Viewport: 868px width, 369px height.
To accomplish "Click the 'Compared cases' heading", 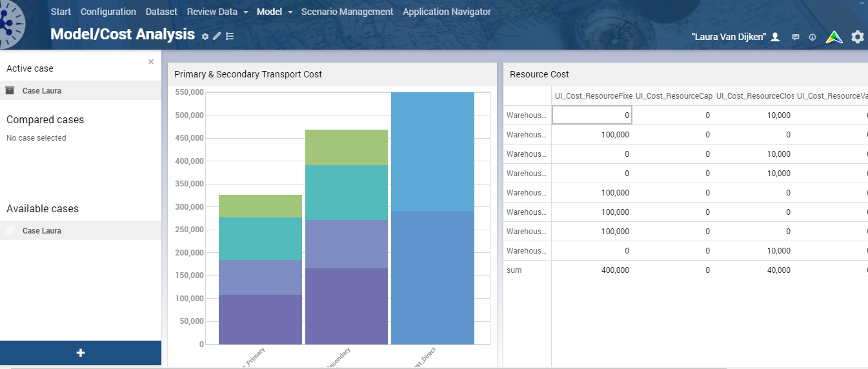I will coord(45,120).
